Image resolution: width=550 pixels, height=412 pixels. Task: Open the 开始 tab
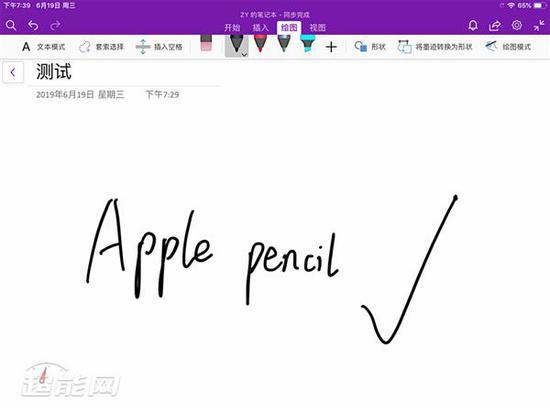(x=232, y=28)
